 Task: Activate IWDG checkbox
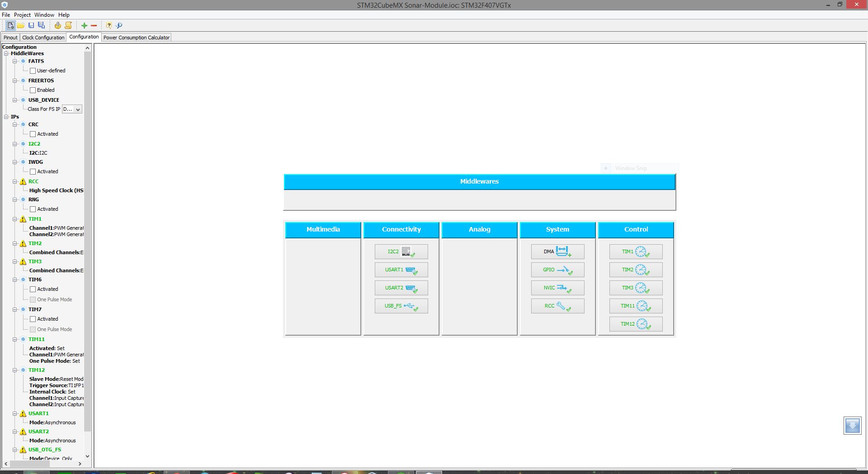point(33,171)
